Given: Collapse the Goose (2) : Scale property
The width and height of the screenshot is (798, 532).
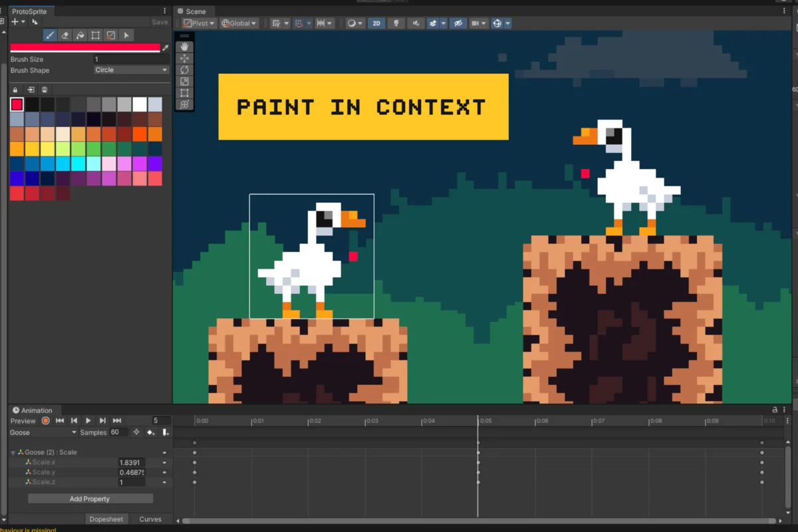Looking at the screenshot, I should [x=13, y=452].
